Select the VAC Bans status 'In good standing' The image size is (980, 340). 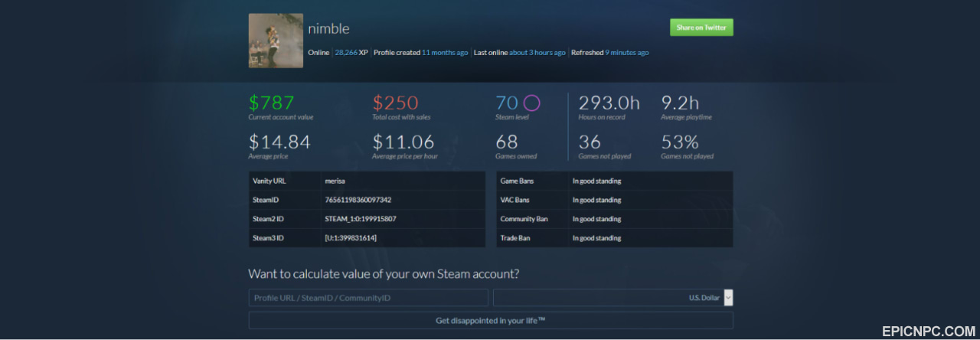(x=597, y=200)
